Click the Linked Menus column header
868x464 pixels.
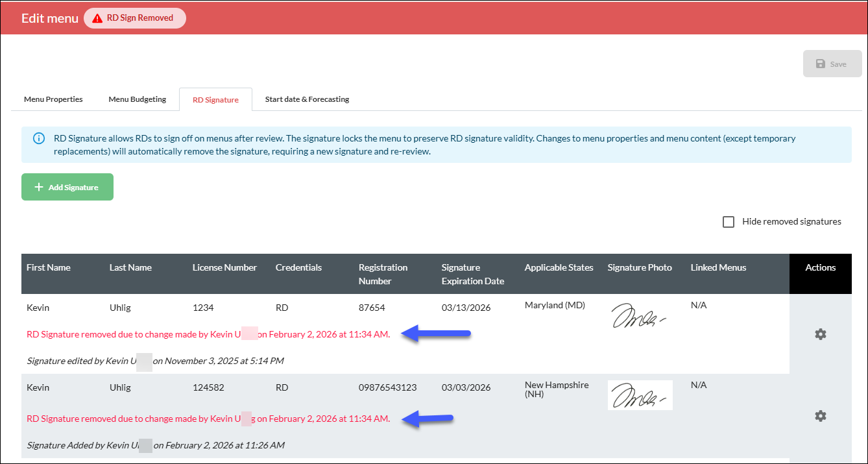coord(718,267)
